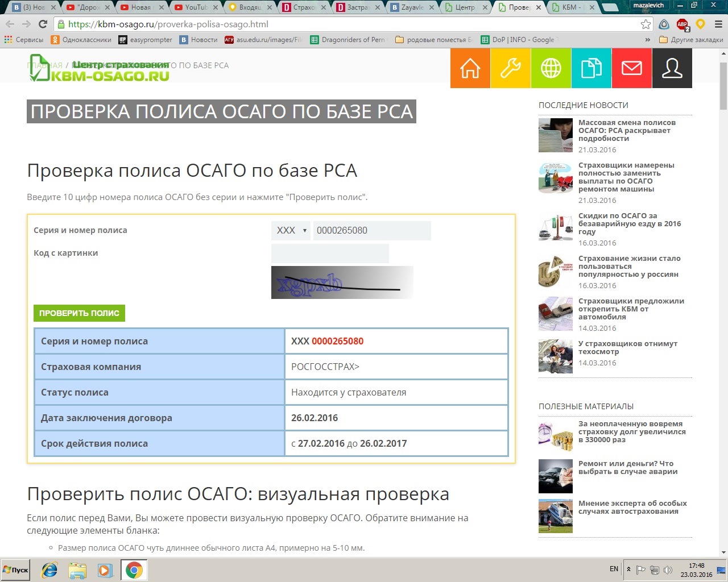Open news 'Страховщики намерены полностью заменить выплаты'
Screen dimensions: 728x582
pos(626,177)
